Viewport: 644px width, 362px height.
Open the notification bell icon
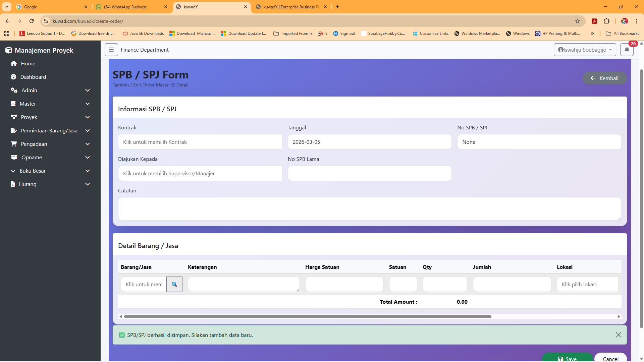pos(627,50)
